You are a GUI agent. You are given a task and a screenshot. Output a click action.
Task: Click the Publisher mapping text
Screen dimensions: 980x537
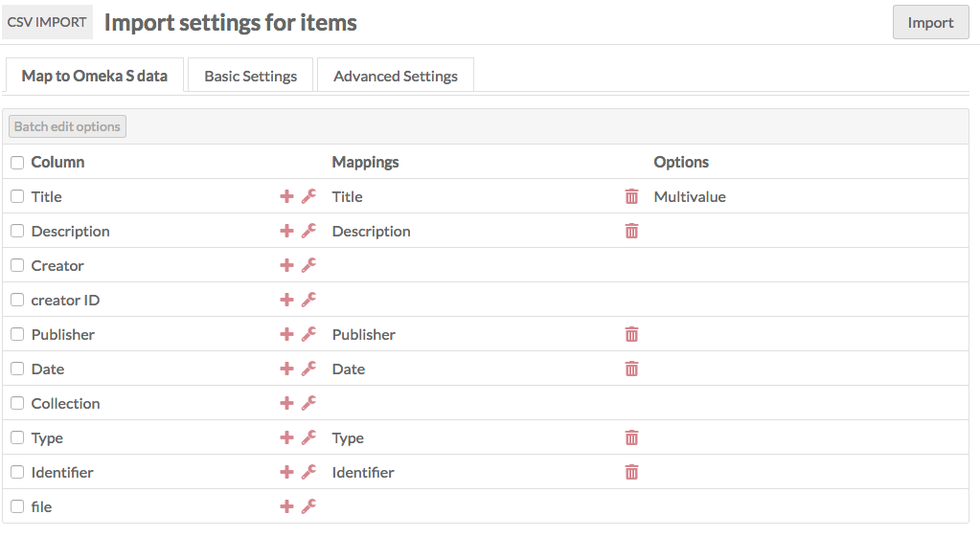(x=364, y=335)
